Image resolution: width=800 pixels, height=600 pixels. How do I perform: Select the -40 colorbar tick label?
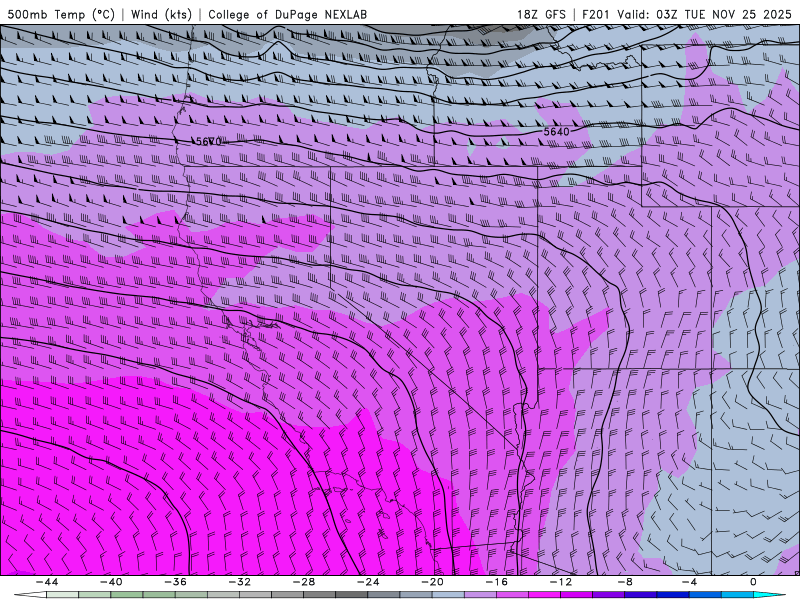pyautogui.click(x=111, y=582)
